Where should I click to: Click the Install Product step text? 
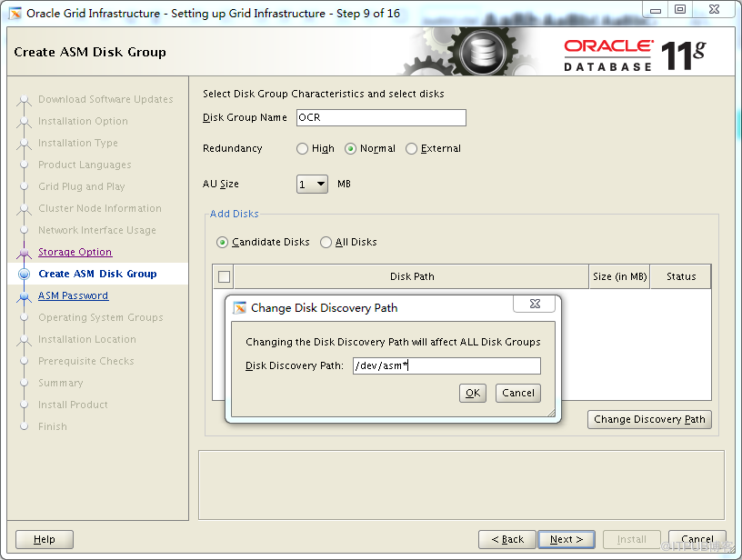(73, 405)
